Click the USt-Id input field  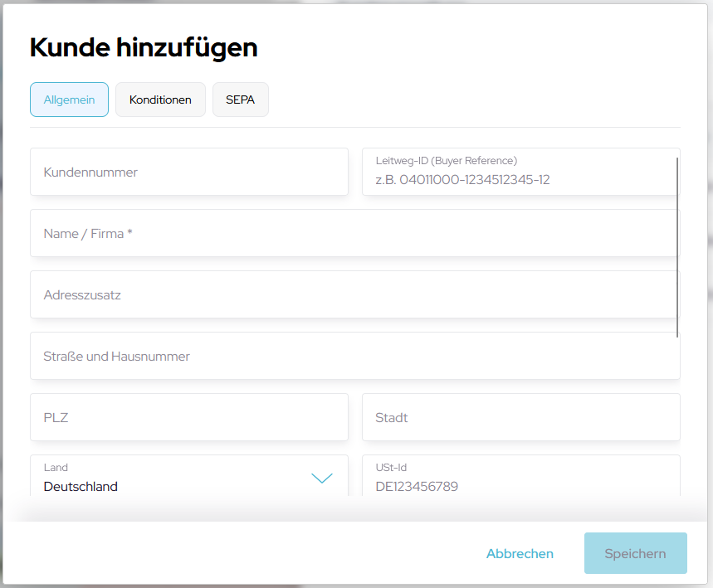pyautogui.click(x=520, y=486)
